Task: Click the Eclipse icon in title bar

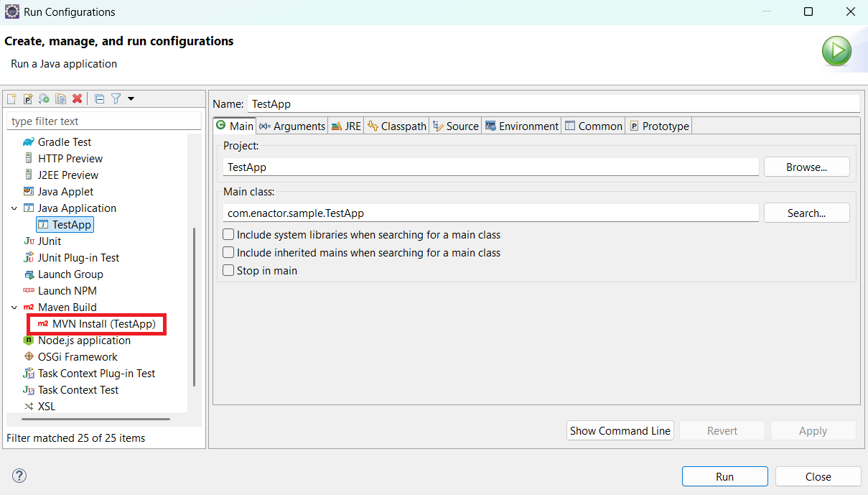Action: [x=12, y=11]
